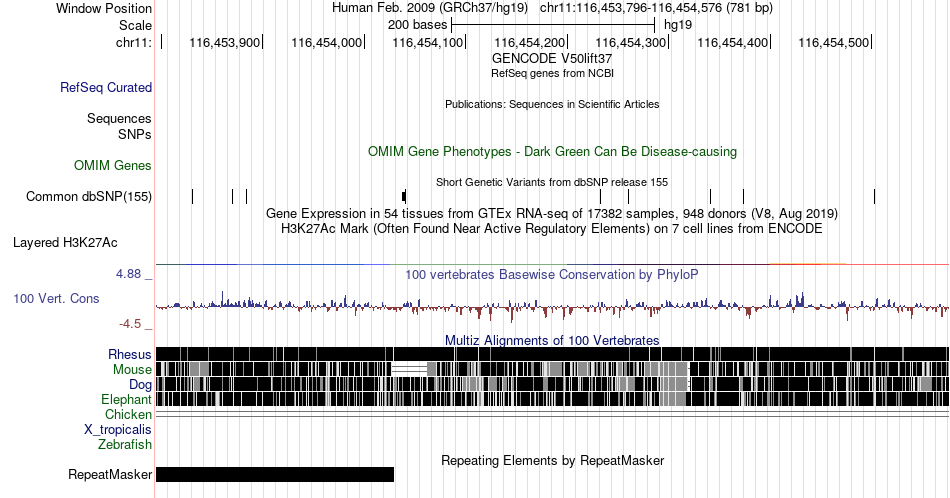The width and height of the screenshot is (950, 498).
Task: Click the 116,454,100 ruler label
Action: click(427, 42)
